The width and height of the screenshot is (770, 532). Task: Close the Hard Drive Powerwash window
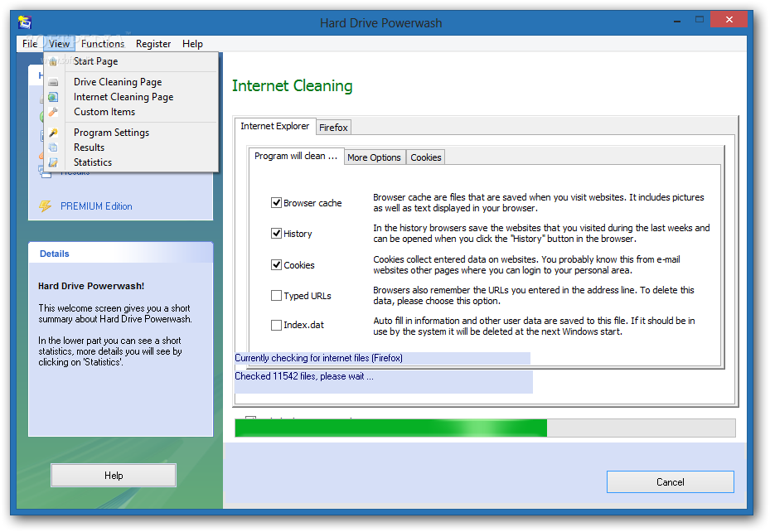[x=729, y=20]
